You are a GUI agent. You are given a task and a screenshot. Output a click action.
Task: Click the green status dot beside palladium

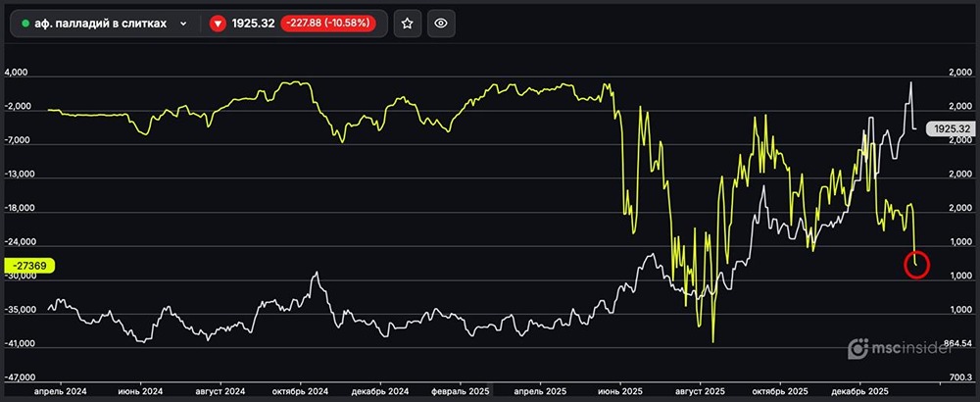(x=25, y=24)
